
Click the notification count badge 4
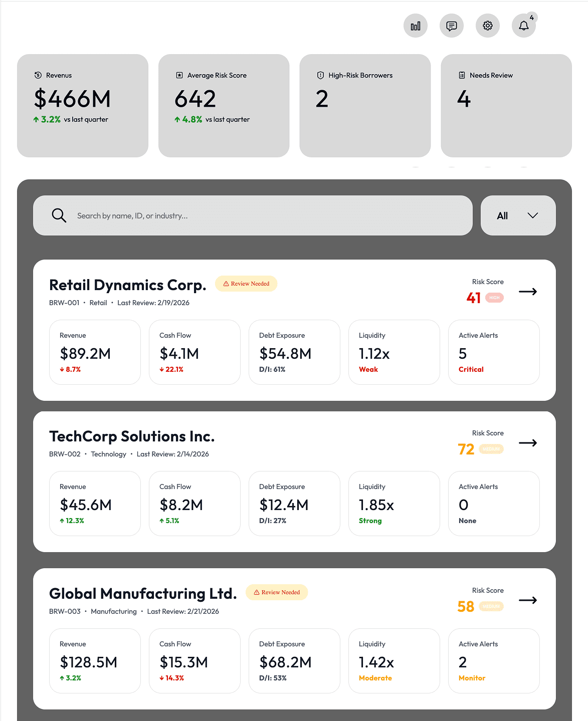click(532, 18)
